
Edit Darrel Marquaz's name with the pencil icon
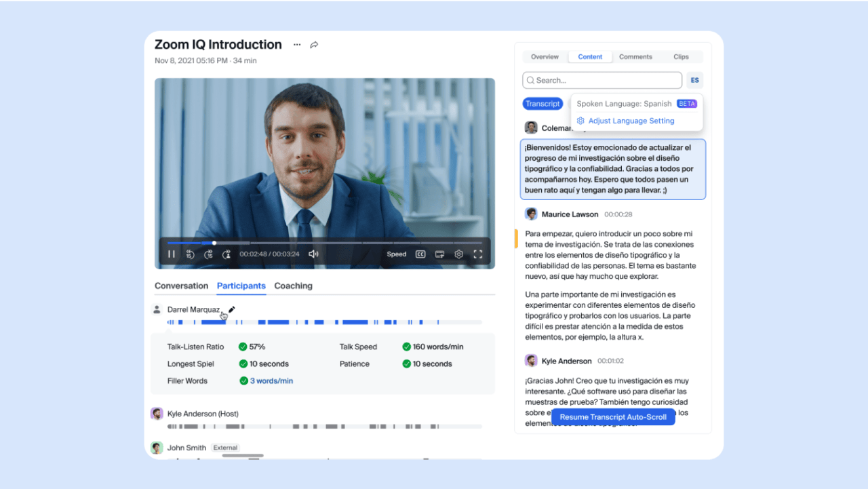coord(231,309)
